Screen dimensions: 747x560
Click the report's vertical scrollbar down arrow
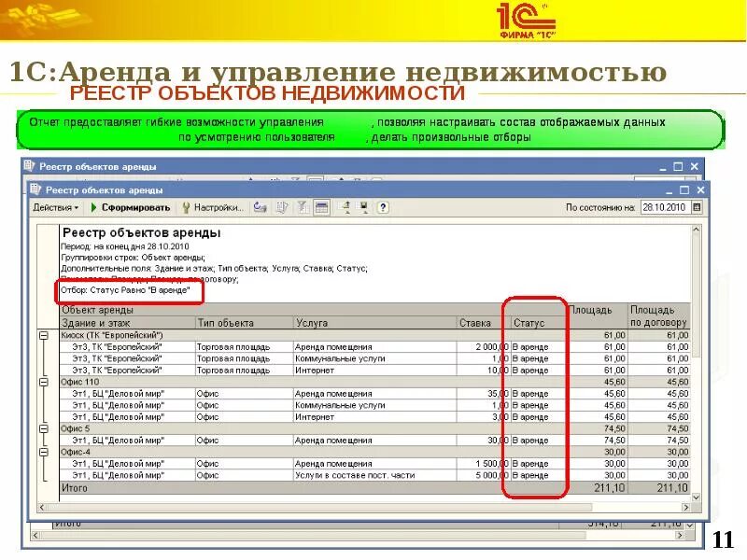coord(696,497)
